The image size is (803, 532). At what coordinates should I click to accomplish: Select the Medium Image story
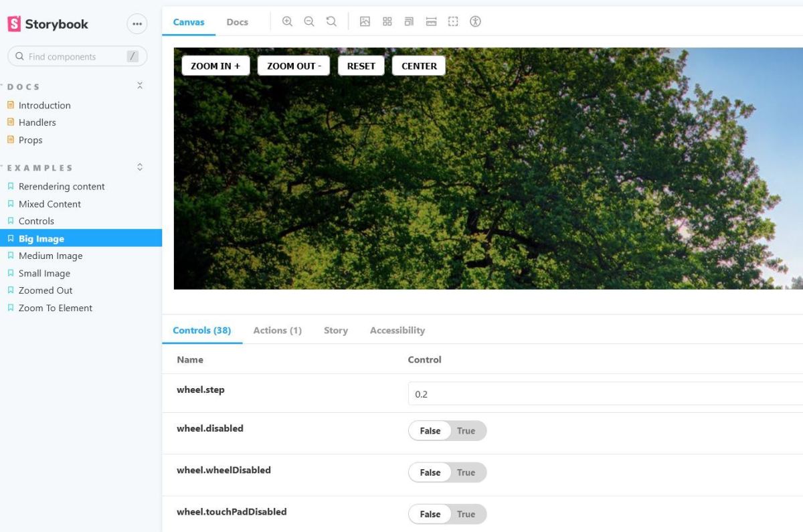pos(50,256)
